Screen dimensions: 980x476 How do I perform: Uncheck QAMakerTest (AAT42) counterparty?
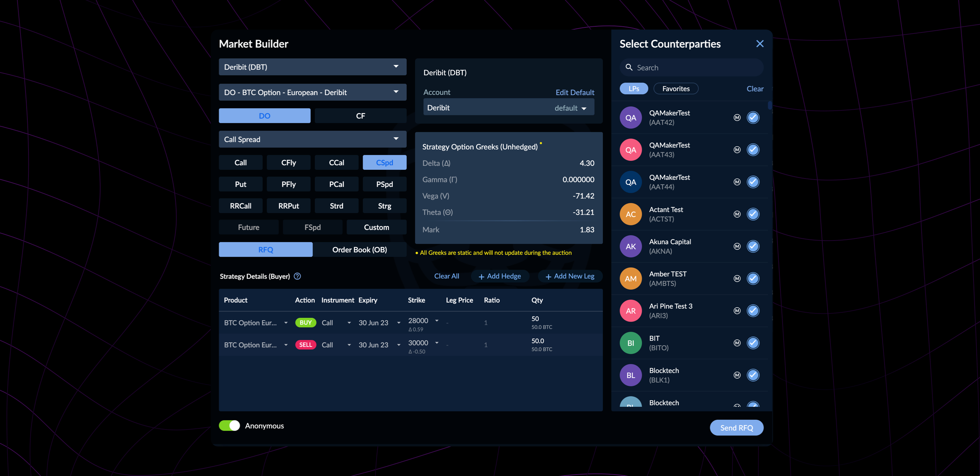tap(753, 117)
